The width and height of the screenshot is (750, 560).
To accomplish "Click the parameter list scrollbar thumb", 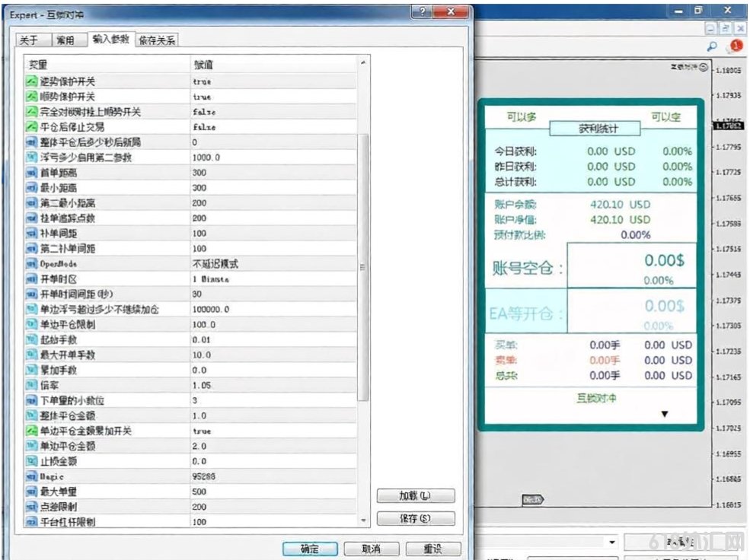I will coord(363,268).
